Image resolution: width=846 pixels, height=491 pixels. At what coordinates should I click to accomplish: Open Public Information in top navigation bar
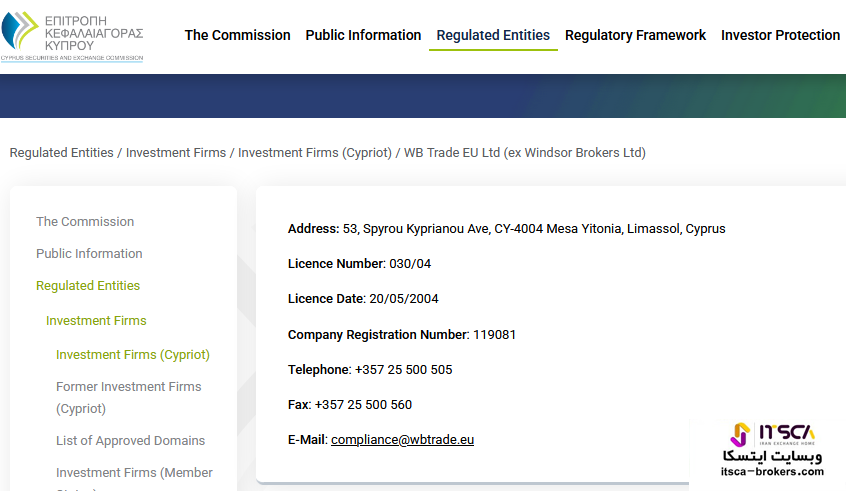363,35
